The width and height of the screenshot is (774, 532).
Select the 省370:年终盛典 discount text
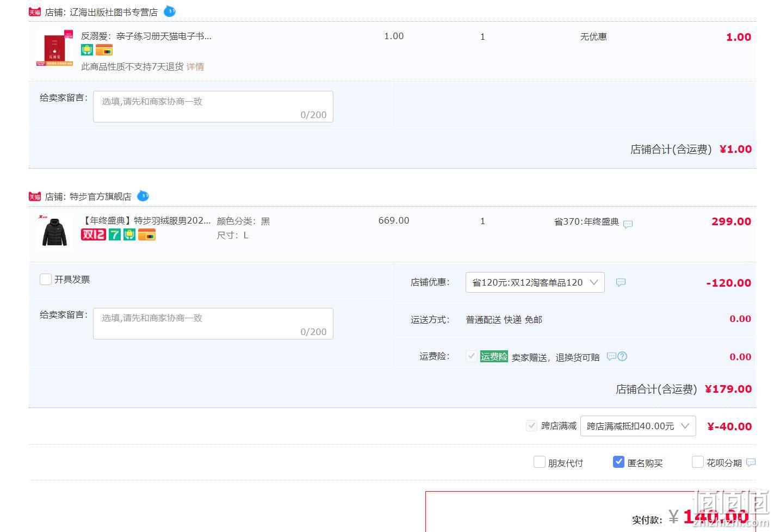click(586, 221)
